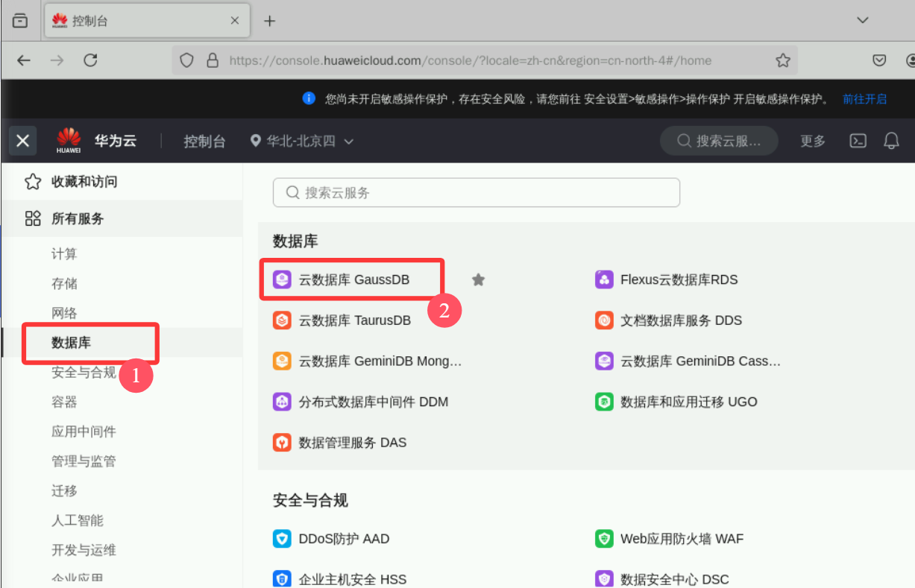Click the 数据管理服务 DAS icon

[281, 443]
